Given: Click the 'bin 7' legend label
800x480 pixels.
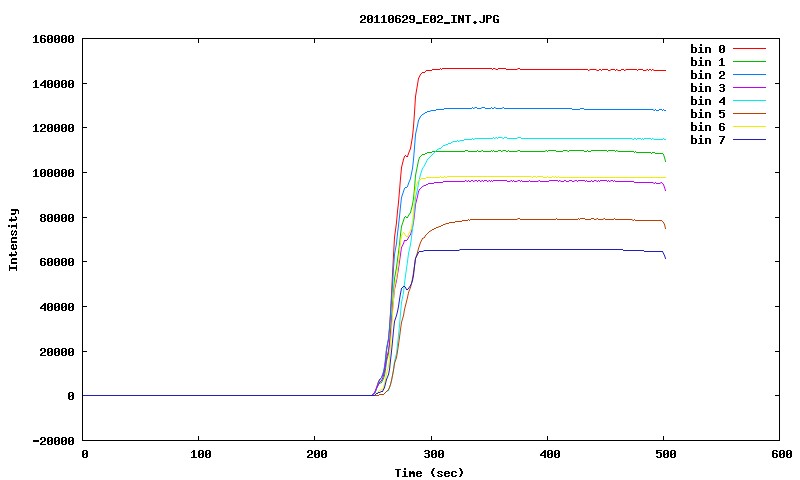Looking at the screenshot, I should pyautogui.click(x=708, y=140).
